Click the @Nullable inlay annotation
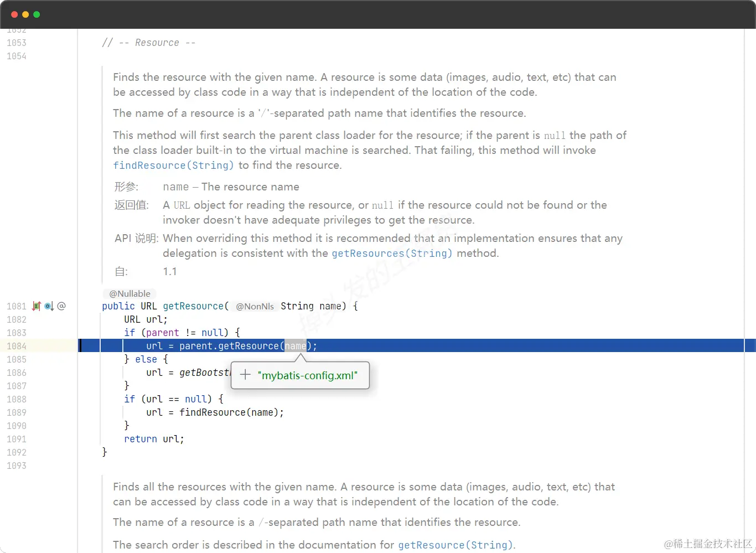 [130, 293]
